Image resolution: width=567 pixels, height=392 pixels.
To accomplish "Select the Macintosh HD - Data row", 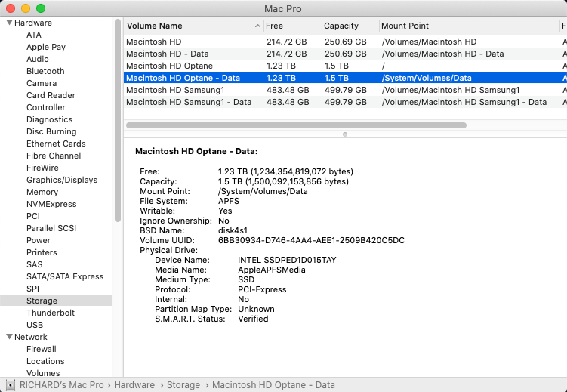I will click(345, 54).
